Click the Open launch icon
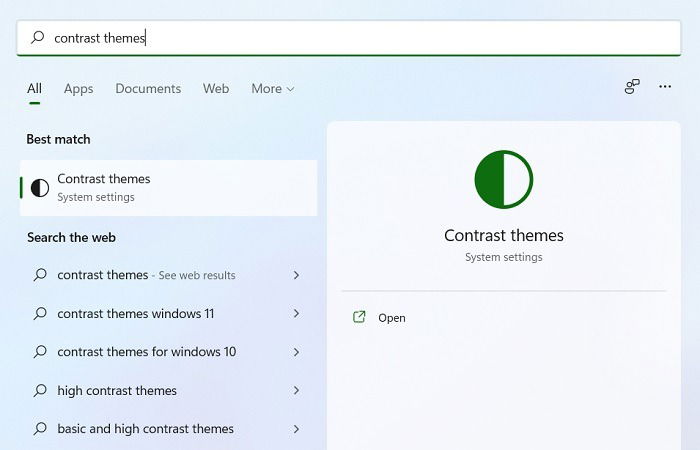The height and width of the screenshot is (450, 700). point(359,317)
